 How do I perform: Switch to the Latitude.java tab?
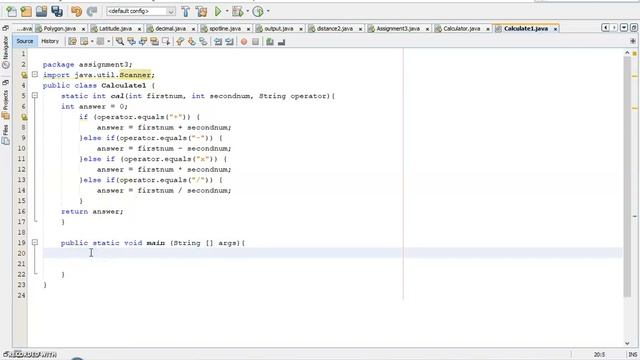point(116,29)
